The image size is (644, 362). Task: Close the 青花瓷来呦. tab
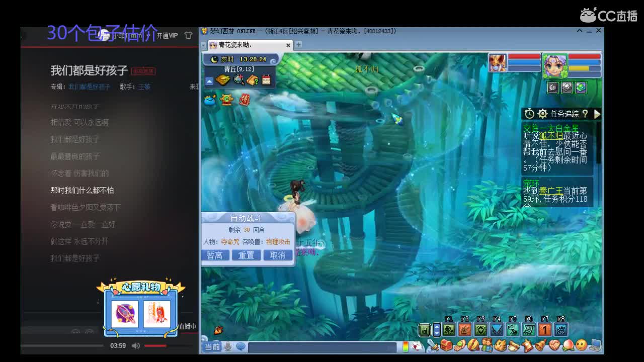point(288,45)
